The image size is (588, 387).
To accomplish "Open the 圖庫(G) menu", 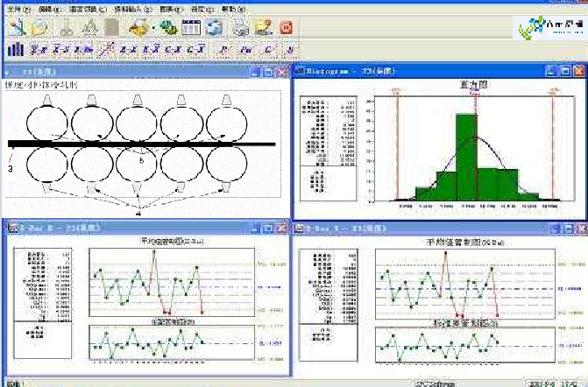I will point(171,10).
